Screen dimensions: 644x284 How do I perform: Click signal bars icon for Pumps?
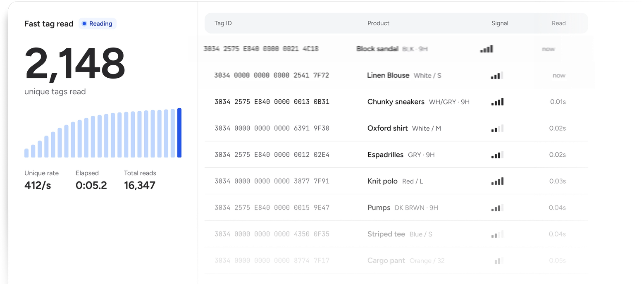click(497, 208)
